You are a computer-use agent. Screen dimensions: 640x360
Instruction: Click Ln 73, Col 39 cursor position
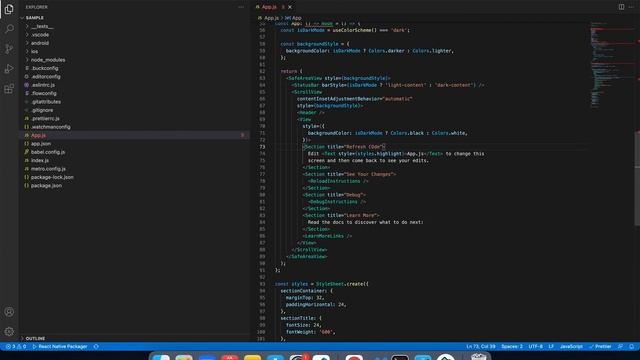click(481, 347)
